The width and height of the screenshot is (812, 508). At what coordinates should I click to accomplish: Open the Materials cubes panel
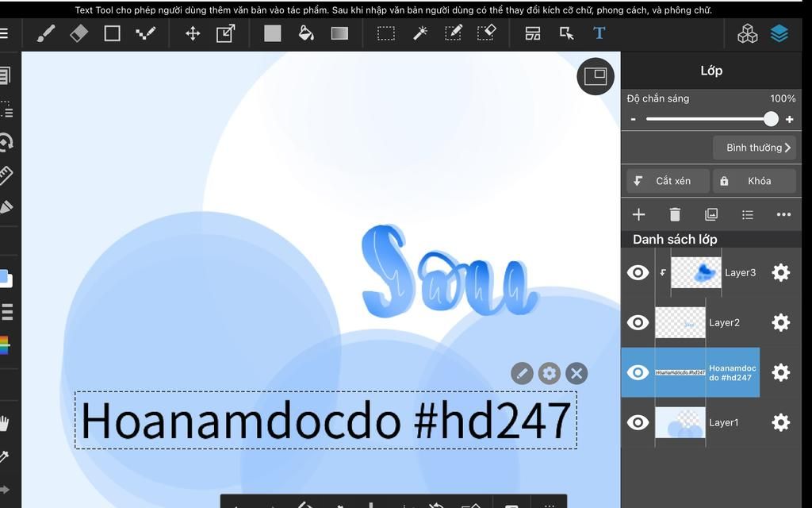coord(747,33)
